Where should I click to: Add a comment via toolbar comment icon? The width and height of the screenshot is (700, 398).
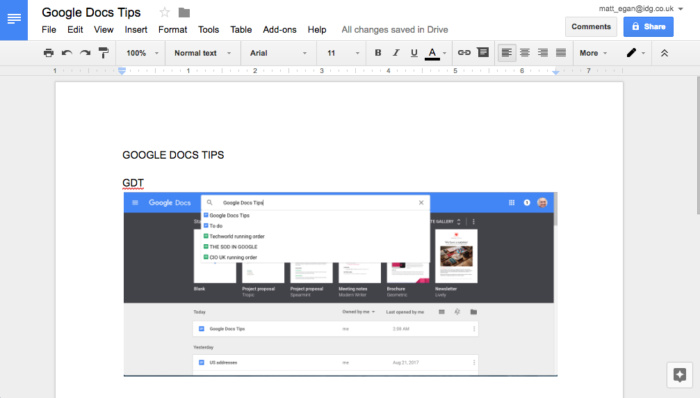[x=483, y=53]
